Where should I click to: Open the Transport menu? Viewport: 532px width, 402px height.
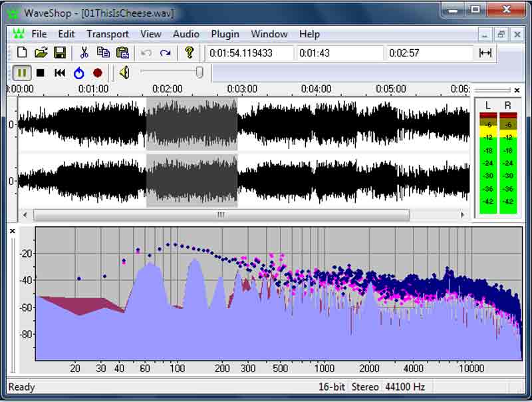107,34
